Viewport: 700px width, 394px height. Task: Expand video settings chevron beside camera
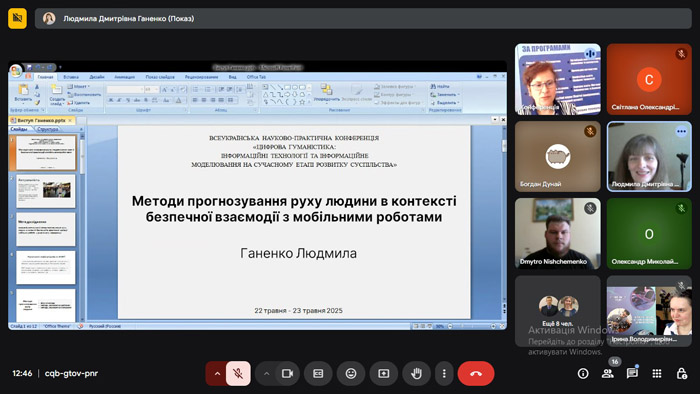(266, 373)
